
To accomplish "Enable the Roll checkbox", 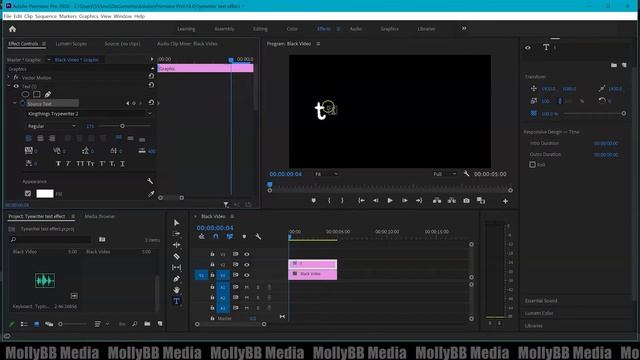I will click(532, 164).
